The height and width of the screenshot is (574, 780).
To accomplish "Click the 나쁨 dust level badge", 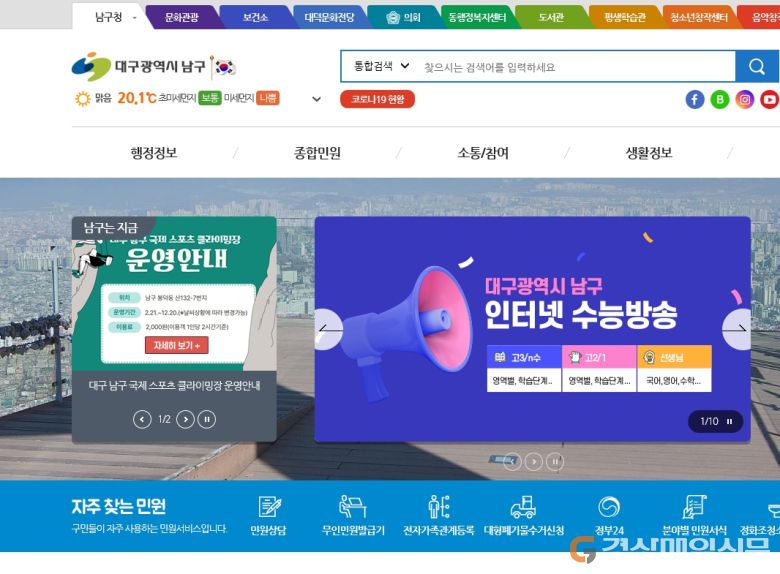I will point(268,98).
